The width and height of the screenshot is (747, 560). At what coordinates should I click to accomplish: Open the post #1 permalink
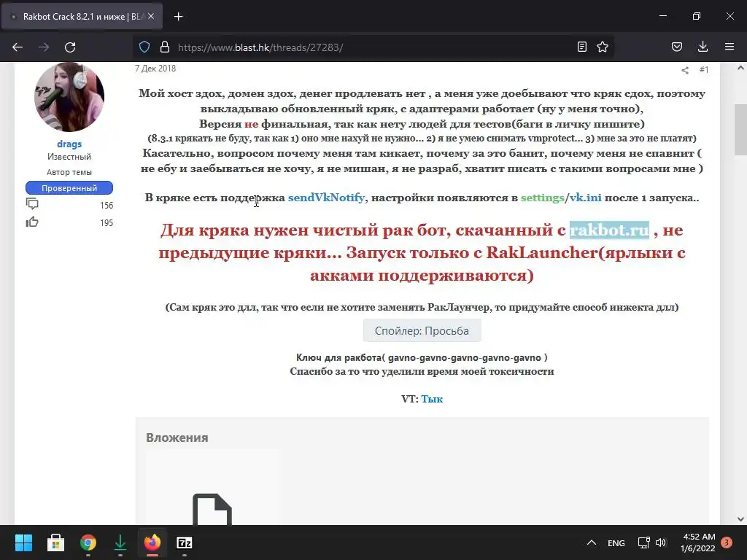pyautogui.click(x=704, y=69)
